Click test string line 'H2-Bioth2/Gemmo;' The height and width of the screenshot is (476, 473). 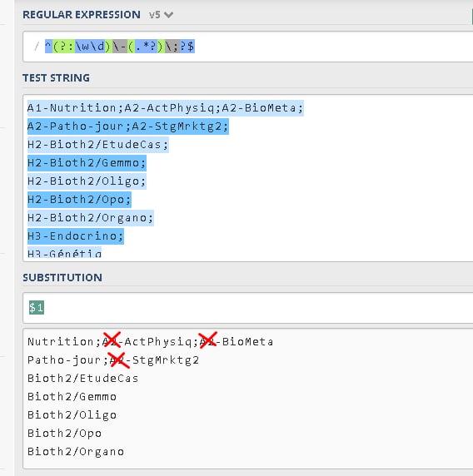tap(87, 163)
